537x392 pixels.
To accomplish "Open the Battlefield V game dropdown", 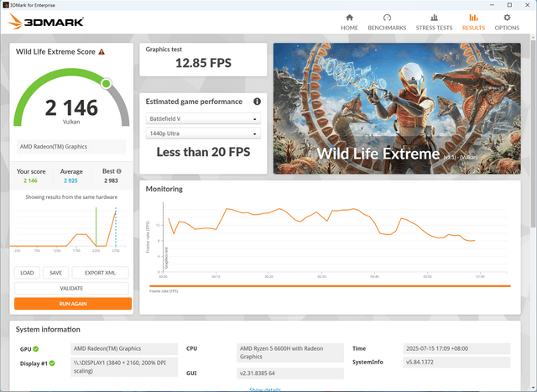I will tap(203, 118).
